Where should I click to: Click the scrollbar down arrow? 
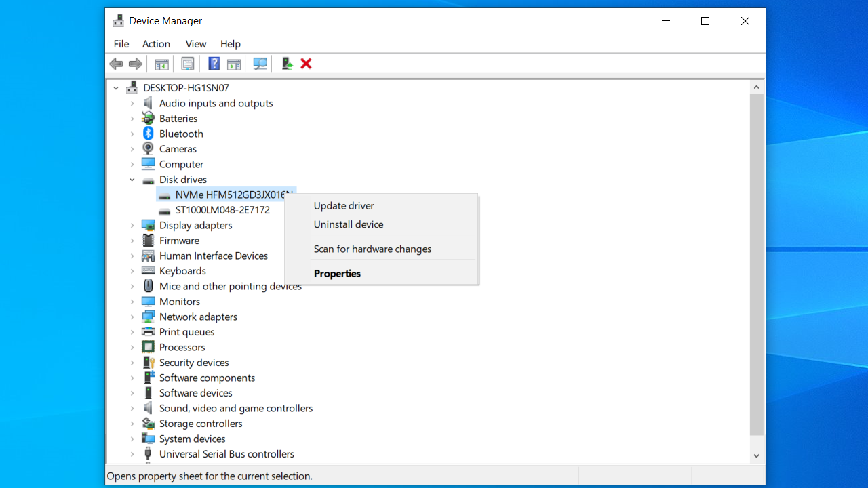757,456
